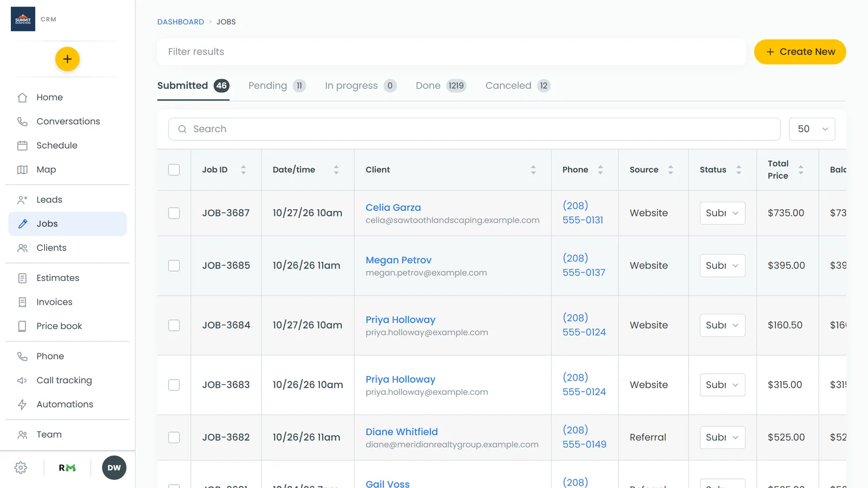Call (208) 555-0131

pyautogui.click(x=583, y=213)
